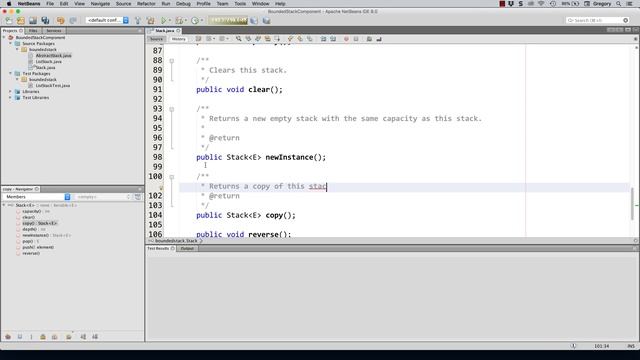Select ListStack.java in Projects tree
Image resolution: width=640 pixels, height=360 pixels.
(x=49, y=62)
